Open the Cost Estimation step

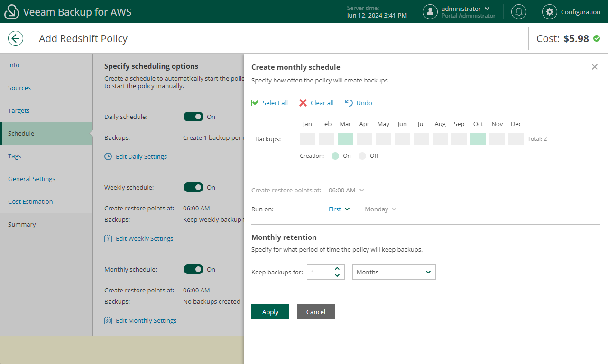[x=46, y=201]
